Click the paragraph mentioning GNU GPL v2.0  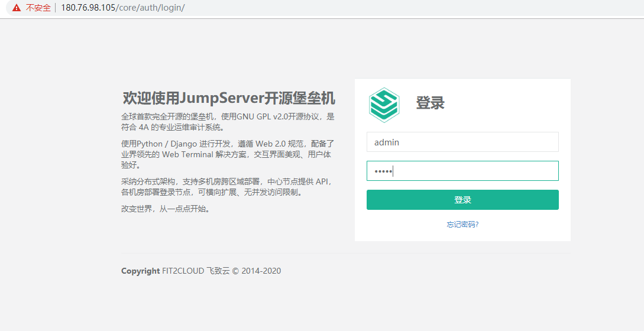click(228, 122)
